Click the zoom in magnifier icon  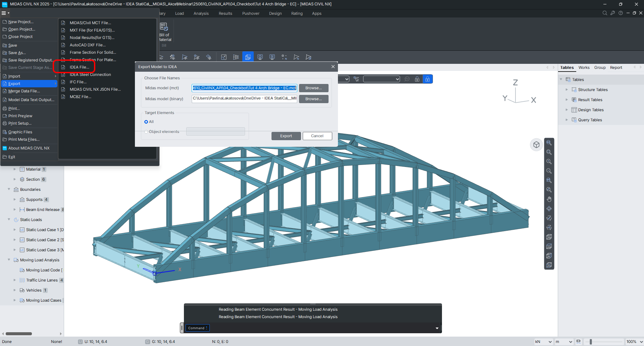[549, 162]
